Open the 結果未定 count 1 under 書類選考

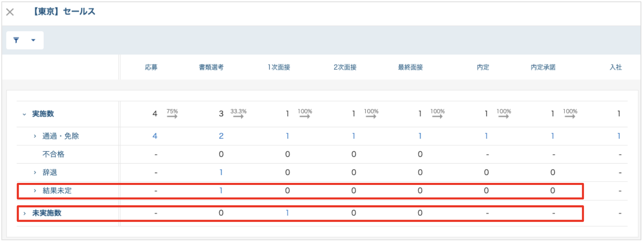(x=221, y=191)
